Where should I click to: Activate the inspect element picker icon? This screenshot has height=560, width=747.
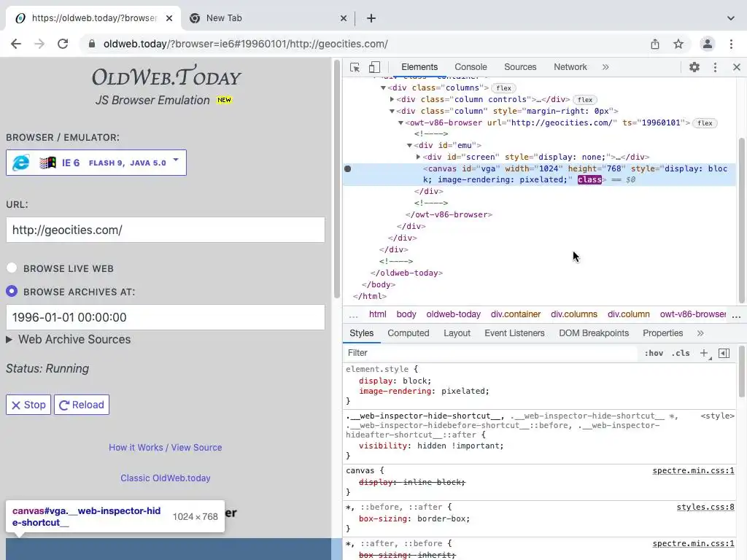click(355, 67)
